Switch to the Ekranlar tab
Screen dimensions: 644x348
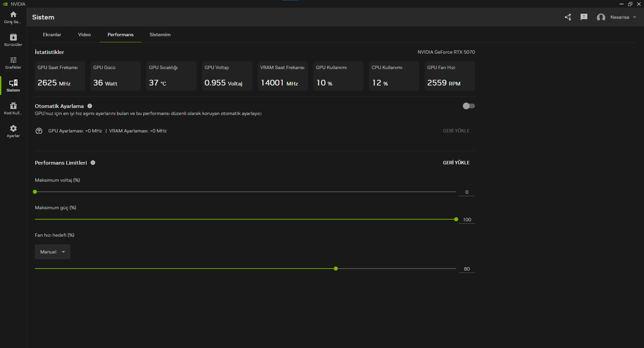tap(52, 35)
